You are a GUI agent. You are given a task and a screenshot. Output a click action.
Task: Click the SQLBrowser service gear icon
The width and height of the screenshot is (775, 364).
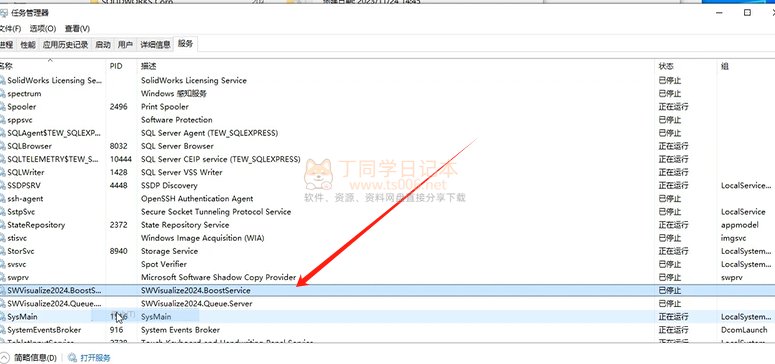coord(2,146)
